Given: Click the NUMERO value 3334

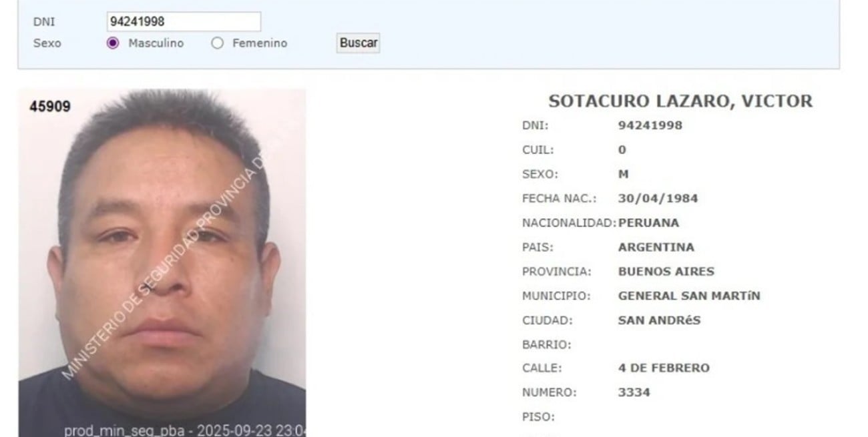Looking at the screenshot, I should pyautogui.click(x=634, y=392).
